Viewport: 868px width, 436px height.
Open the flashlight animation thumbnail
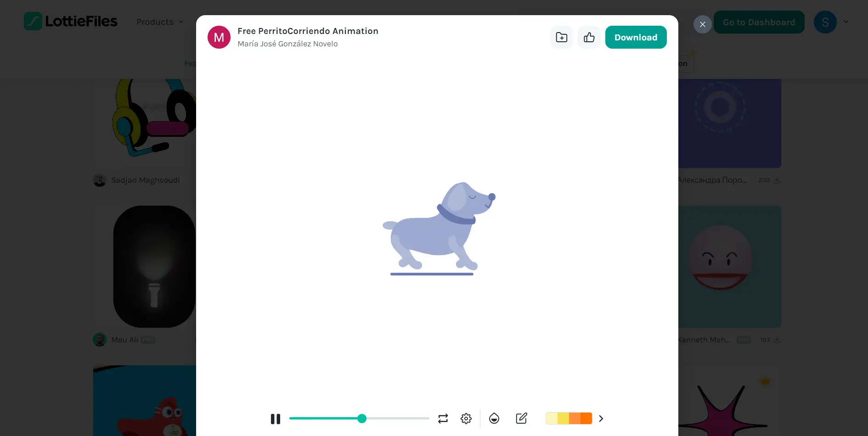145,267
